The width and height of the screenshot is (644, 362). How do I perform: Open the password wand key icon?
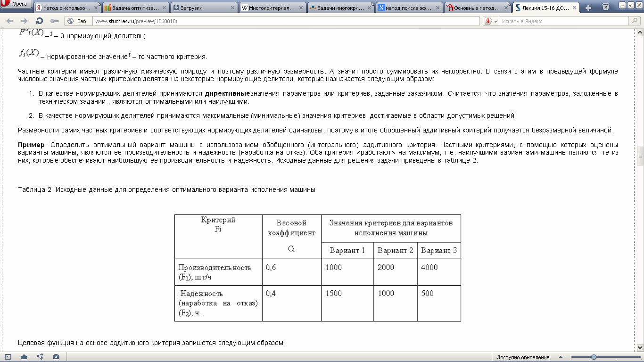click(54, 21)
